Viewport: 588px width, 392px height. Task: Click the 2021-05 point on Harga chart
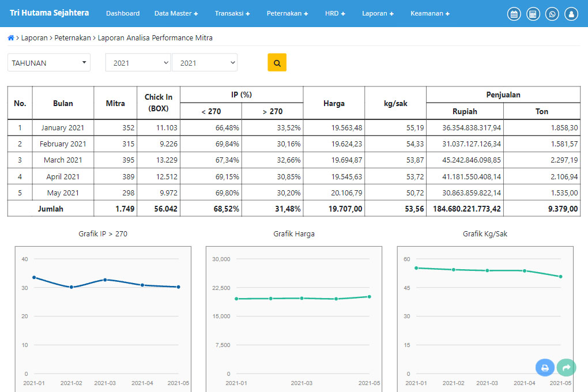click(370, 297)
